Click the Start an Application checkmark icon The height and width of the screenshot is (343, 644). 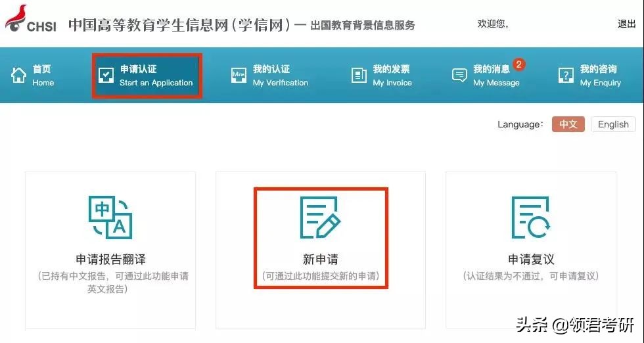pyautogui.click(x=106, y=76)
